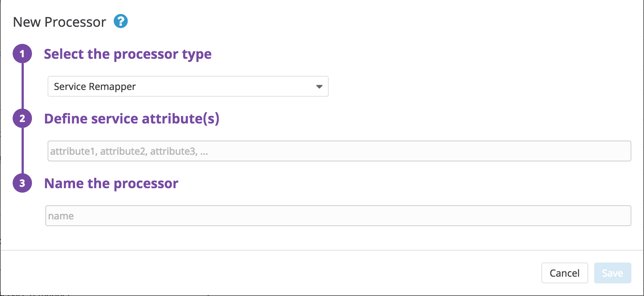Click the 'Service Remapper' text in the combo box
Image resolution: width=644 pixels, height=296 pixels.
[95, 87]
